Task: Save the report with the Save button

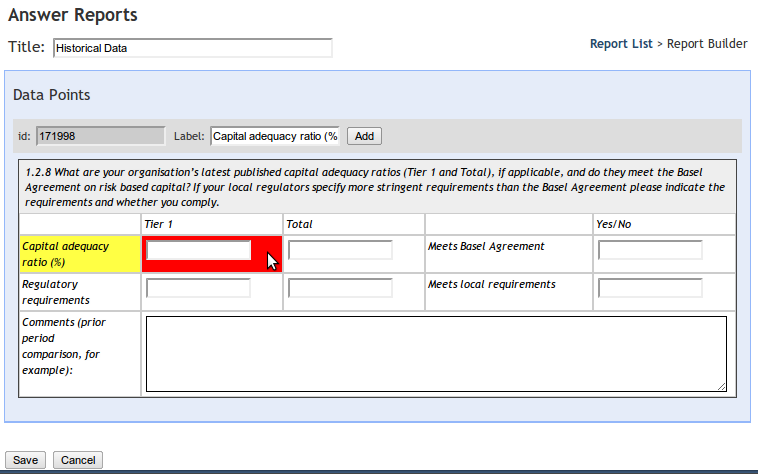Action: (x=25, y=460)
